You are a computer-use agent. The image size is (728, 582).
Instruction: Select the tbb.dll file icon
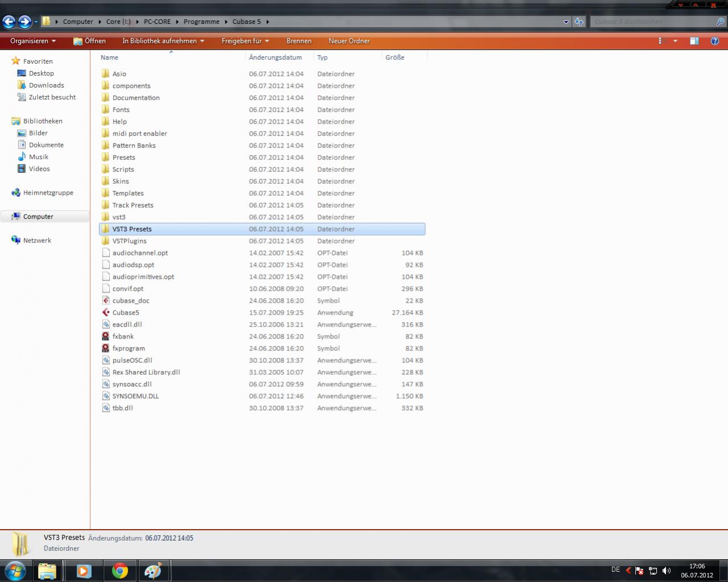pyautogui.click(x=105, y=408)
